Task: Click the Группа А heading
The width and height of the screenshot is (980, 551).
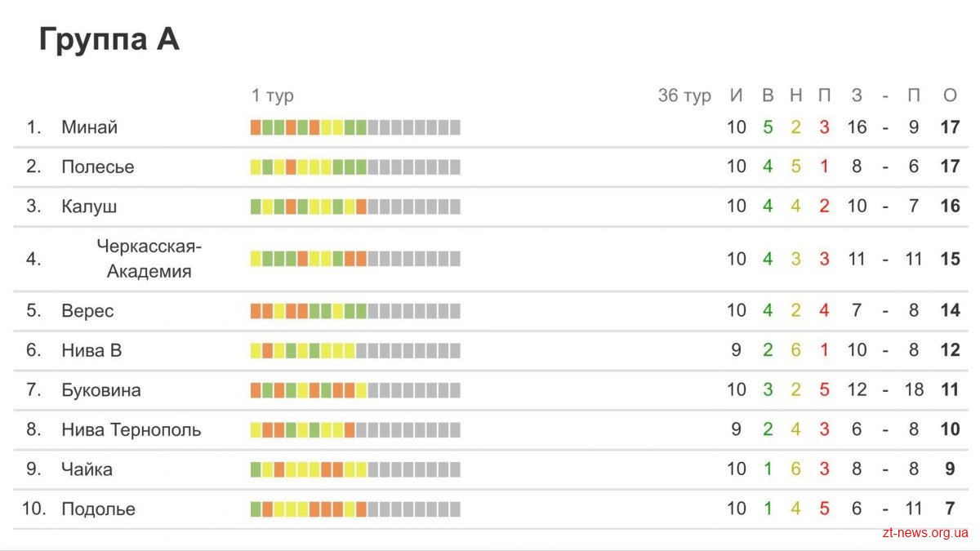Action: [109, 40]
